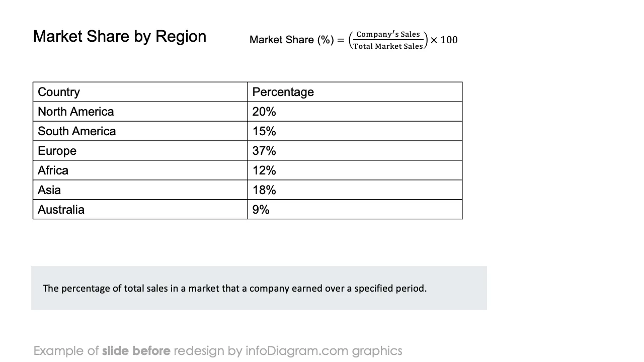Click the 15% percentage cell
Viewport: 644px width, 362px height.
tap(355, 131)
